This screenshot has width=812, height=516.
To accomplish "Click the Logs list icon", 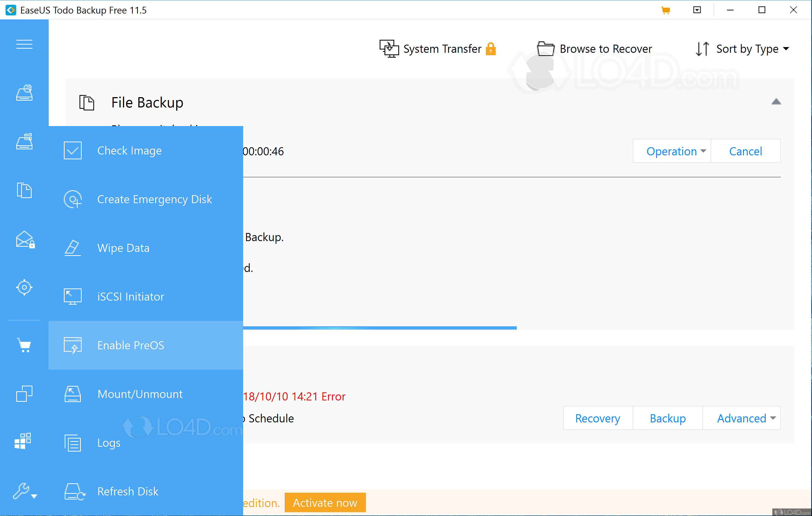I will [72, 443].
